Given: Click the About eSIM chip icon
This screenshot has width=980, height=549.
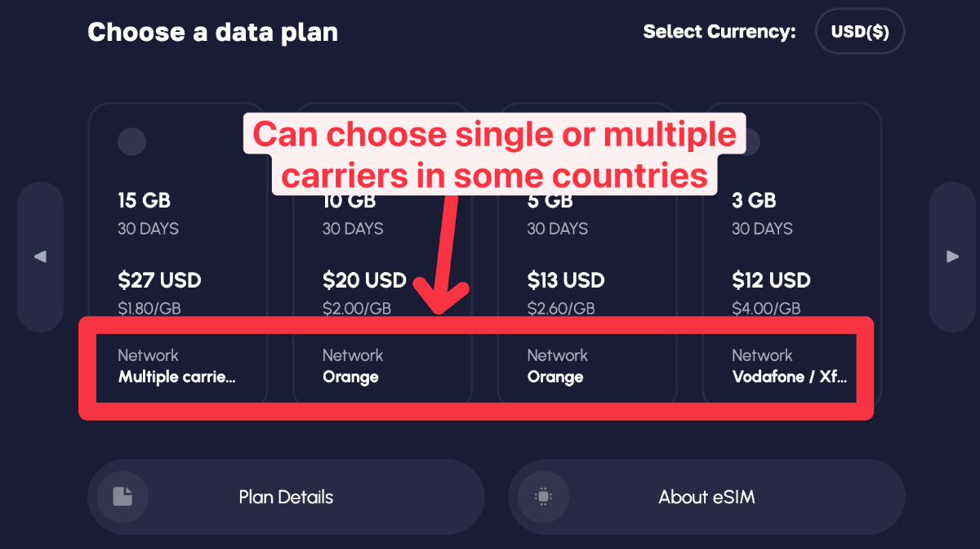Looking at the screenshot, I should [x=543, y=496].
